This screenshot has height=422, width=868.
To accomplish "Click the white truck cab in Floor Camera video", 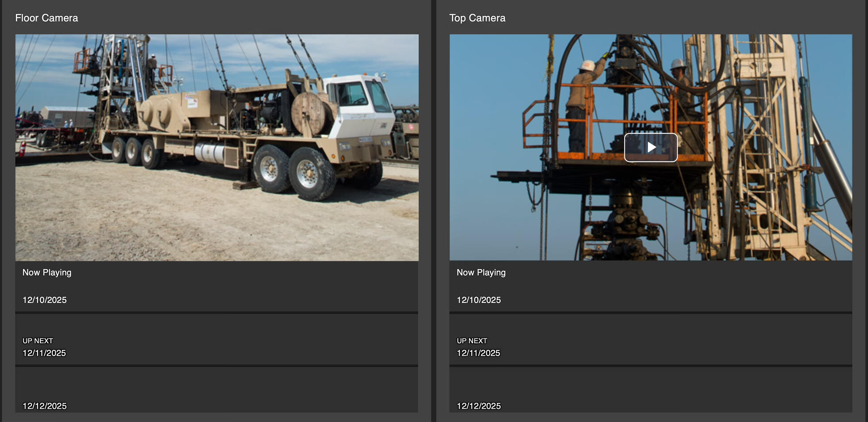I will (x=359, y=104).
